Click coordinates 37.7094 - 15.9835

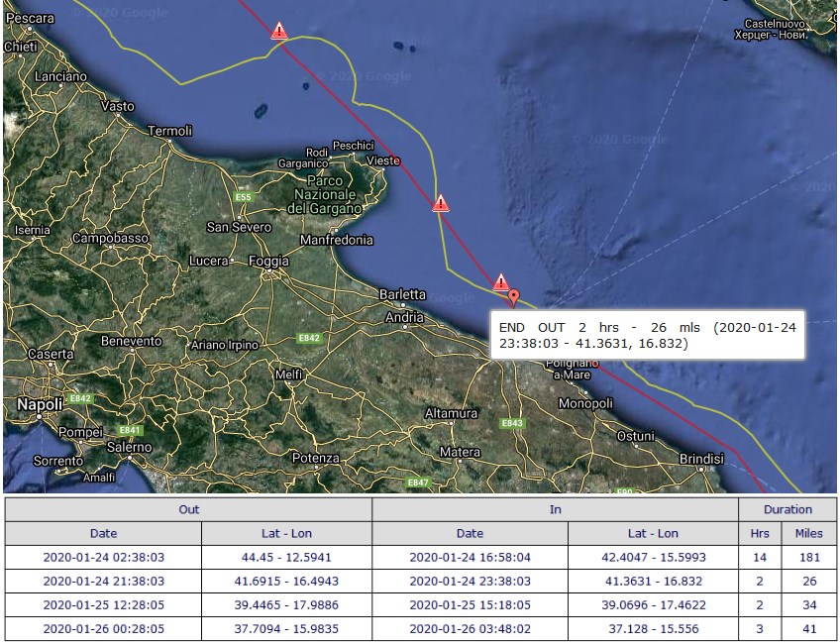[x=286, y=628]
